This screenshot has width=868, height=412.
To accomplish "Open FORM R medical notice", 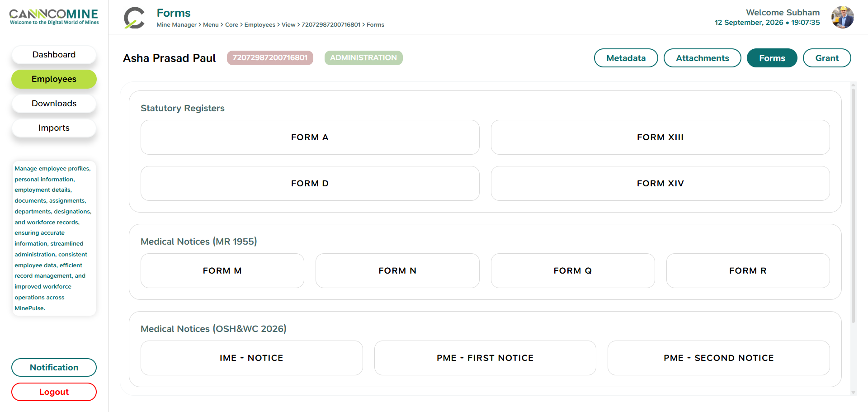I will 748,271.
